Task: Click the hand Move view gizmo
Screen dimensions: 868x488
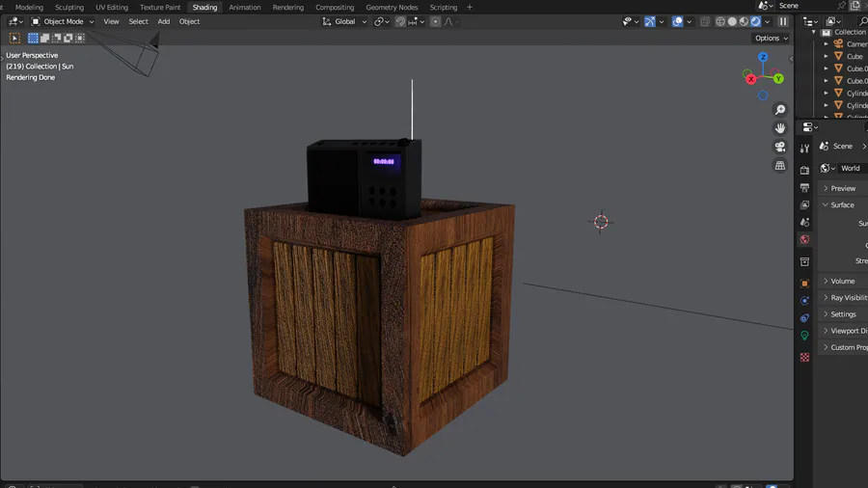Action: click(780, 128)
